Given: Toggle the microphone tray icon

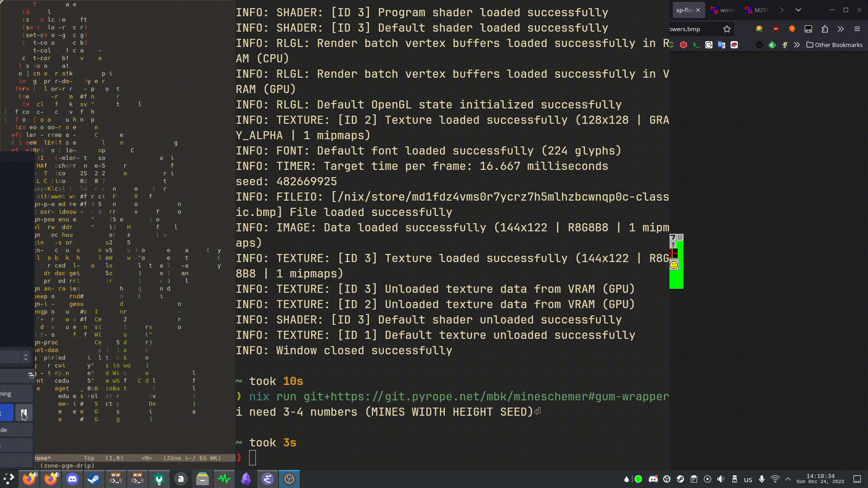Looking at the screenshot, I should point(762,479).
